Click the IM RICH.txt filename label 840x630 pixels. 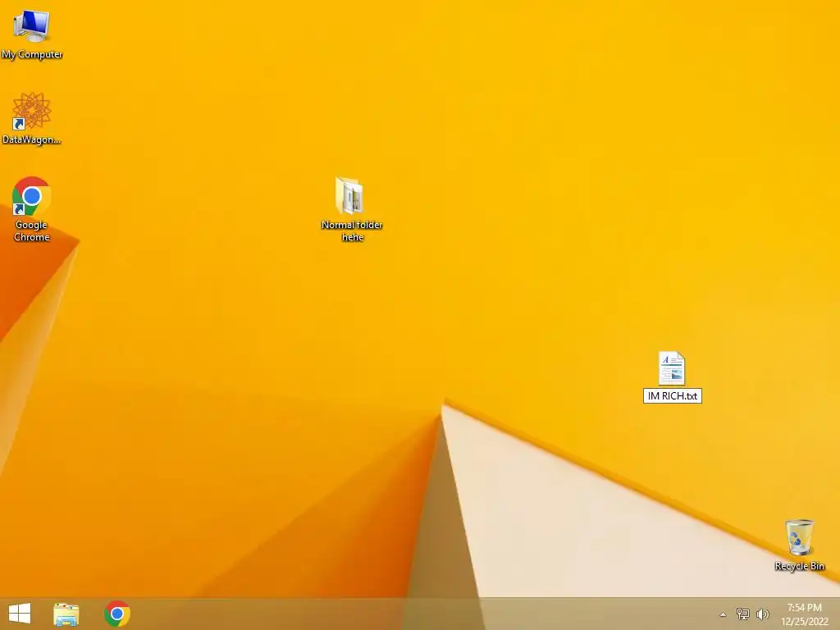click(673, 396)
